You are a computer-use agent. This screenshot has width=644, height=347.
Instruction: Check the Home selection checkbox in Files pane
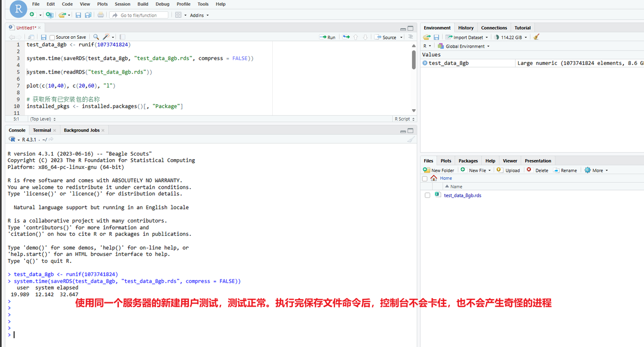point(425,178)
